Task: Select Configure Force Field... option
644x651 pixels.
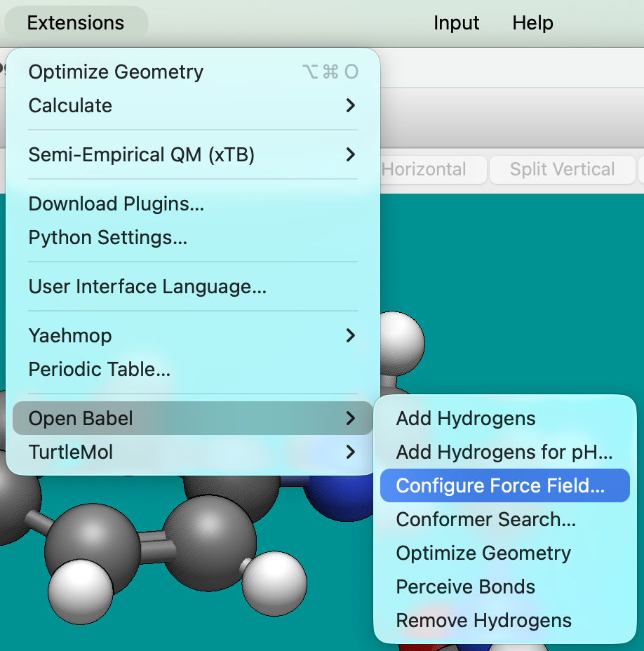Action: pyautogui.click(x=499, y=486)
